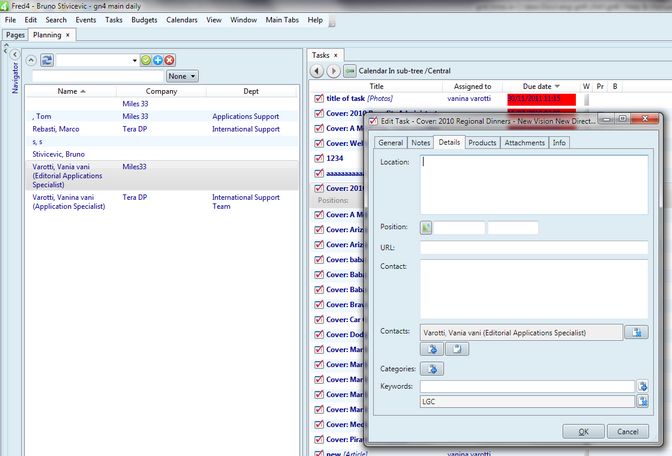Open the Events menu
The height and width of the screenshot is (456, 672).
click(x=86, y=20)
